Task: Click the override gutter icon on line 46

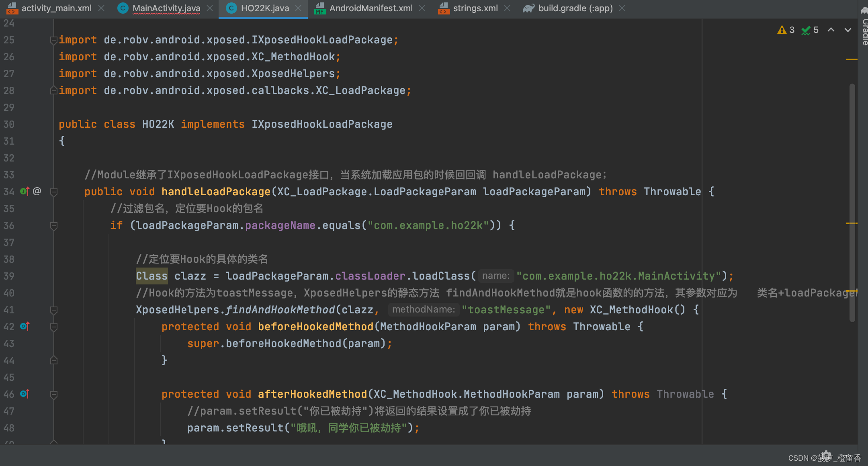Action: [x=25, y=394]
